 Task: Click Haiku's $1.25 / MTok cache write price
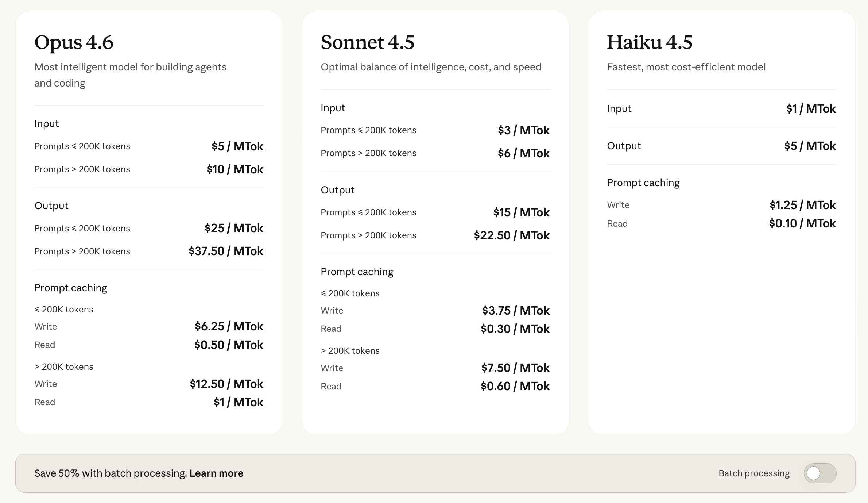tap(802, 205)
